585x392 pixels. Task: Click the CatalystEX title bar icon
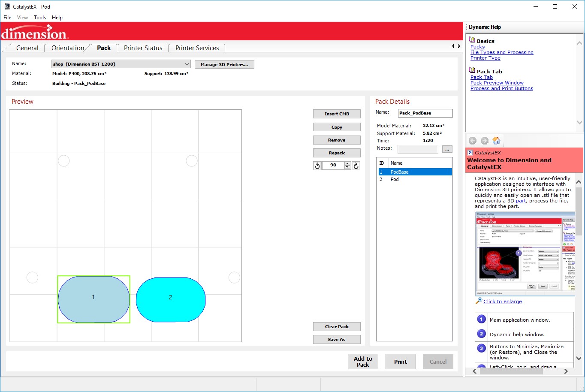pyautogui.click(x=7, y=6)
